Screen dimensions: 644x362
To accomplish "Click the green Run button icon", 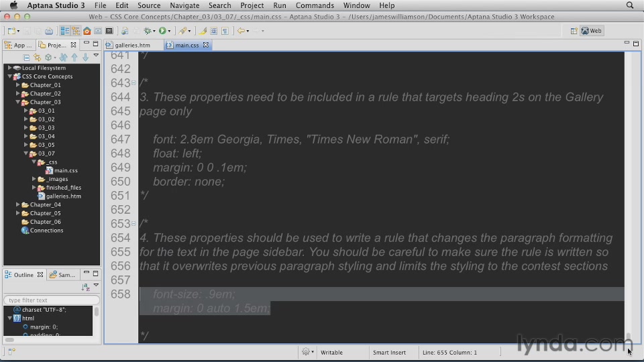I will [162, 31].
